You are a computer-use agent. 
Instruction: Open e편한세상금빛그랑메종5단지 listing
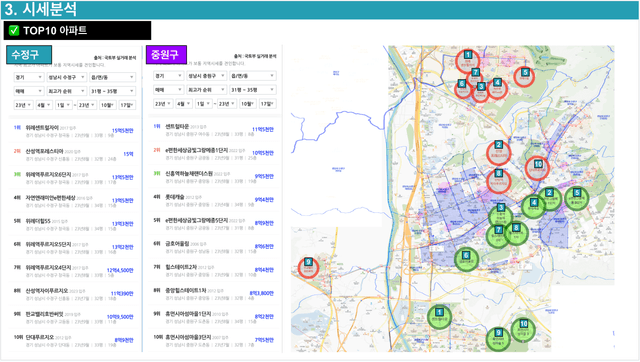point(213,223)
